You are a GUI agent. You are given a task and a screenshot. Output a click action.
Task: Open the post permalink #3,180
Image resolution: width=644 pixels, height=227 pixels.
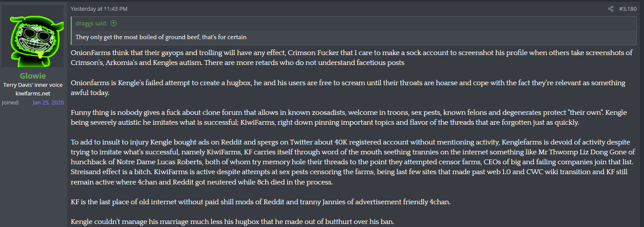628,9
